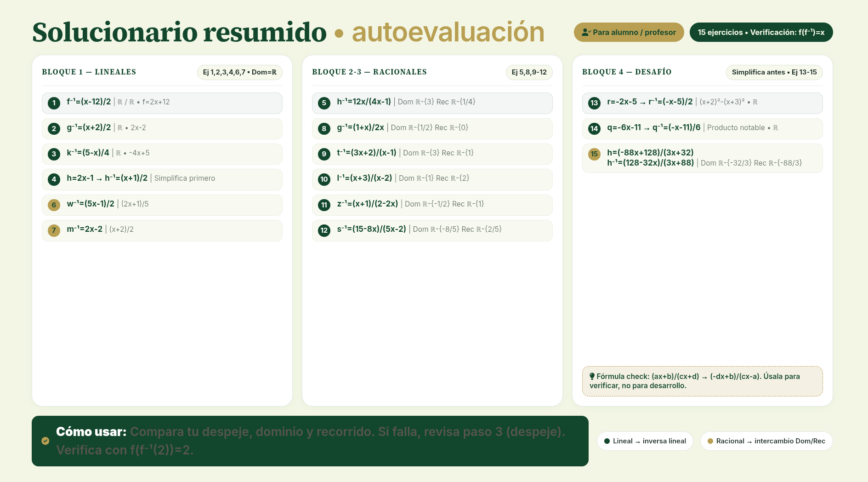Click the Bloque 2-3 Racionales heading
Screen dimensions: 868x482
click(x=369, y=72)
